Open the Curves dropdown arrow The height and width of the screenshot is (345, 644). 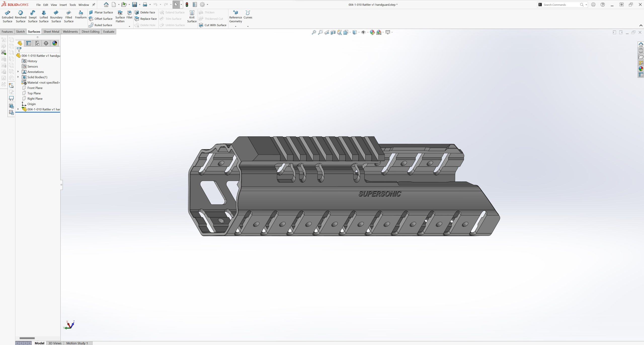point(248,26)
